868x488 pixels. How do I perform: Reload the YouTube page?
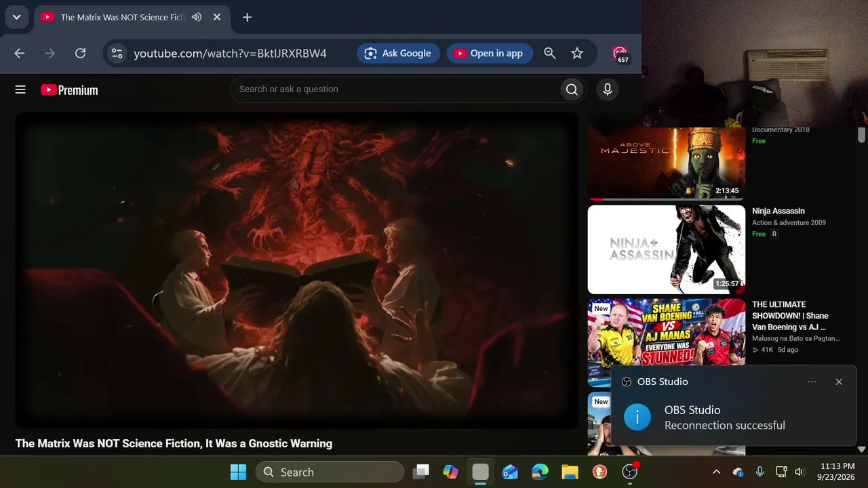click(x=80, y=54)
